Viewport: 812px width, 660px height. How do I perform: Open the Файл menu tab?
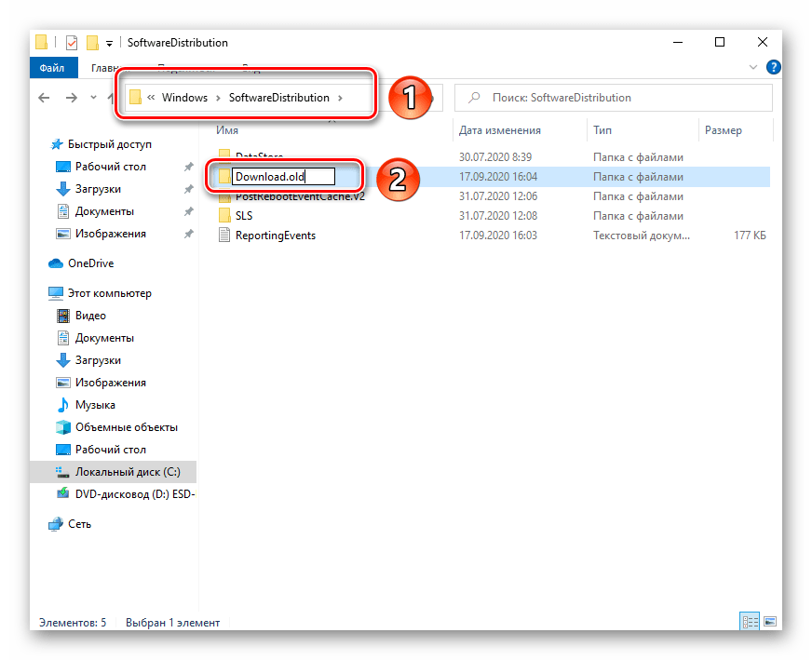click(x=52, y=67)
